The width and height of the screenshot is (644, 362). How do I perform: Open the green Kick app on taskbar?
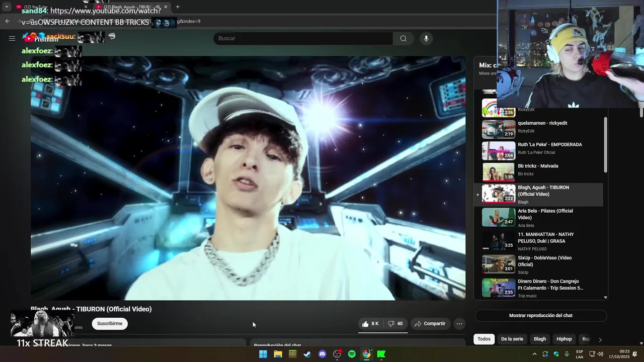coord(381,354)
